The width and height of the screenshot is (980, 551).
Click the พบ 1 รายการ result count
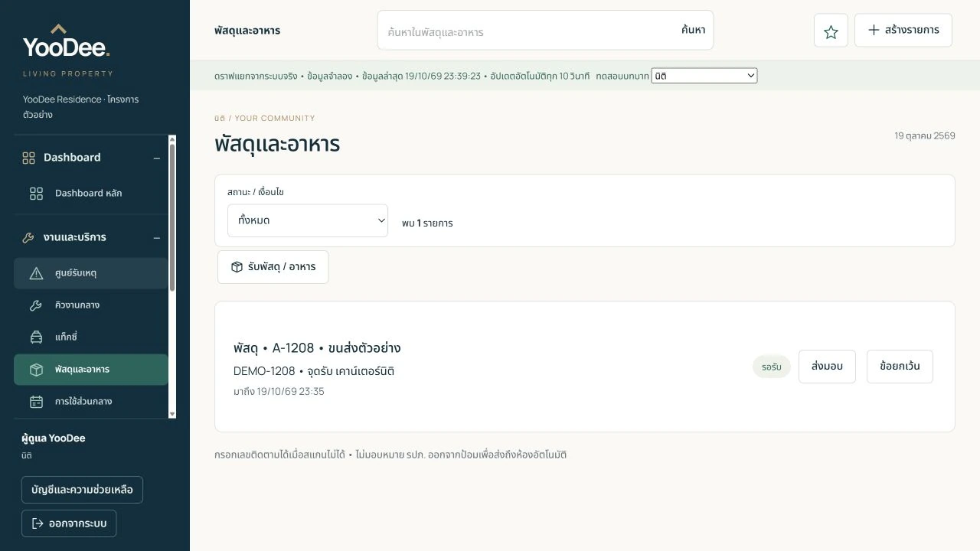427,223
